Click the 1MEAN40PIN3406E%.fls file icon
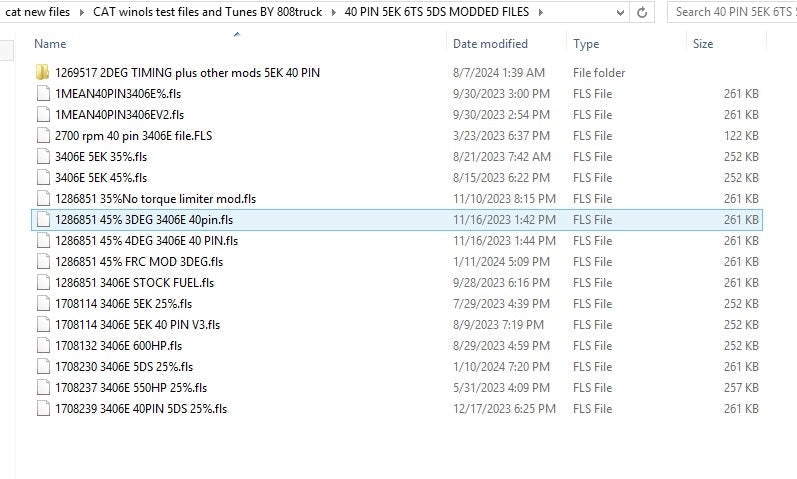This screenshot has width=797, height=479. coord(42,94)
